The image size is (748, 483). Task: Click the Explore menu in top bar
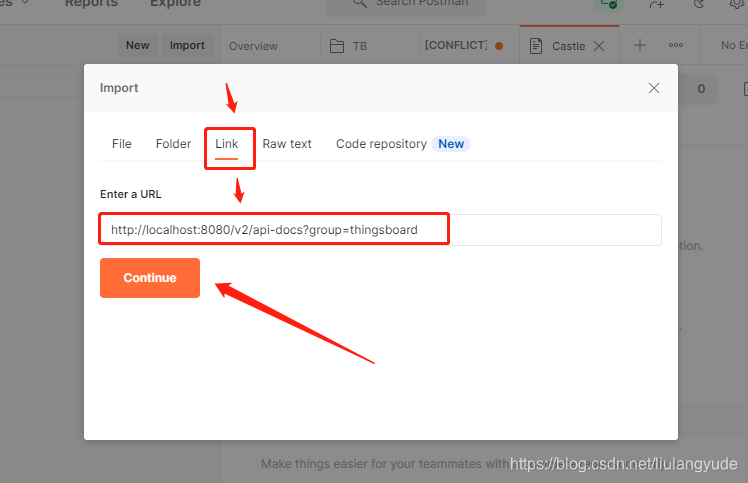tap(175, 3)
